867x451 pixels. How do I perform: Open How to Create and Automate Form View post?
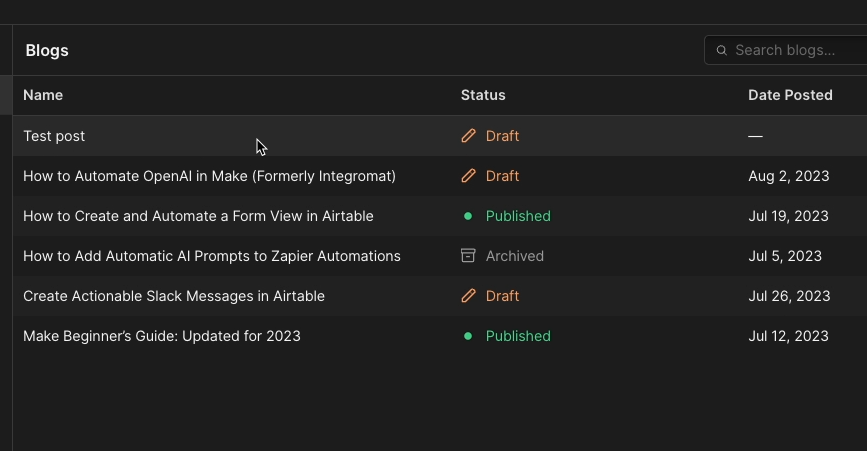pyautogui.click(x=199, y=216)
